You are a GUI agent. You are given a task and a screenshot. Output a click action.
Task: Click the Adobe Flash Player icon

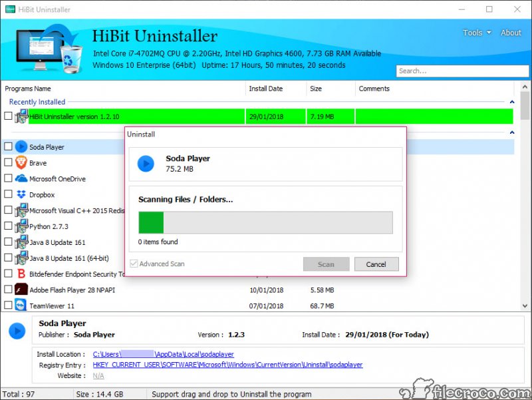(x=21, y=290)
